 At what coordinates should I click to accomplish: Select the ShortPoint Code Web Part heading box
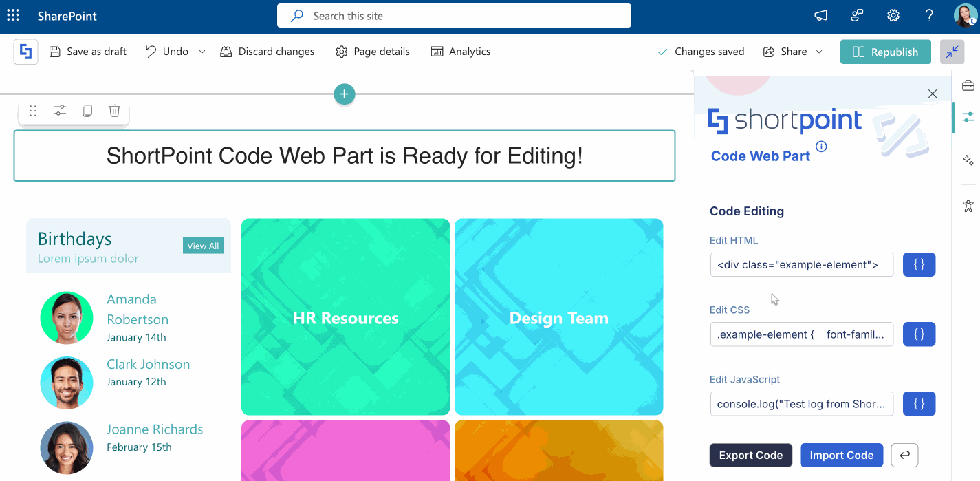tap(345, 156)
